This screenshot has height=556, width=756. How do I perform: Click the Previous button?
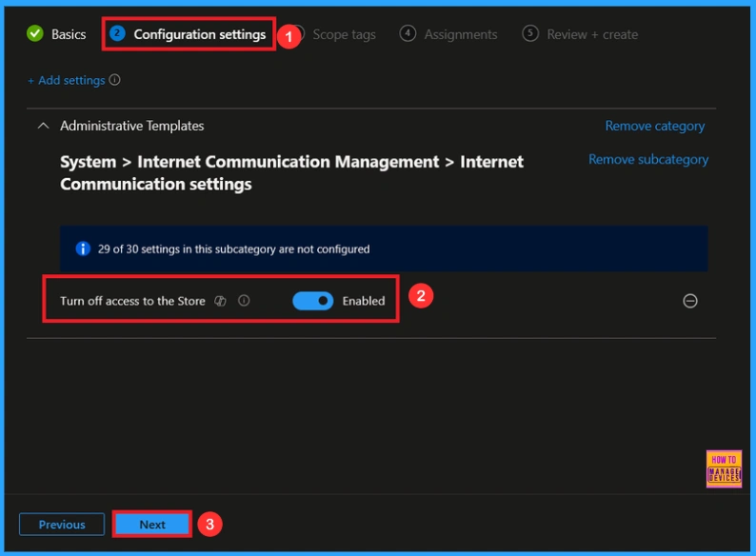tap(62, 525)
